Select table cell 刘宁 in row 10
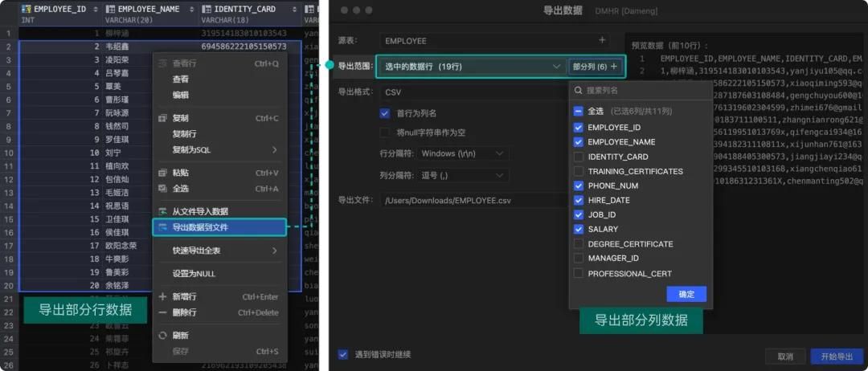 113,153
